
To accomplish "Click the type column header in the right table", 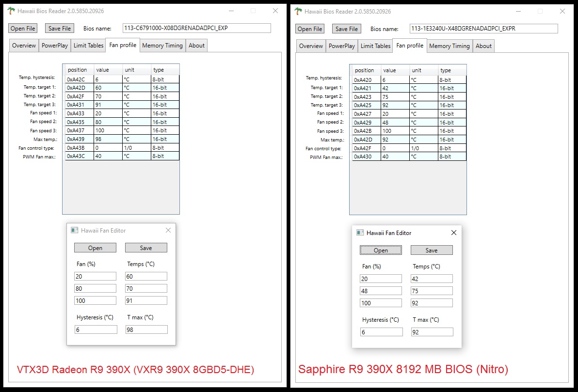I will [x=452, y=70].
